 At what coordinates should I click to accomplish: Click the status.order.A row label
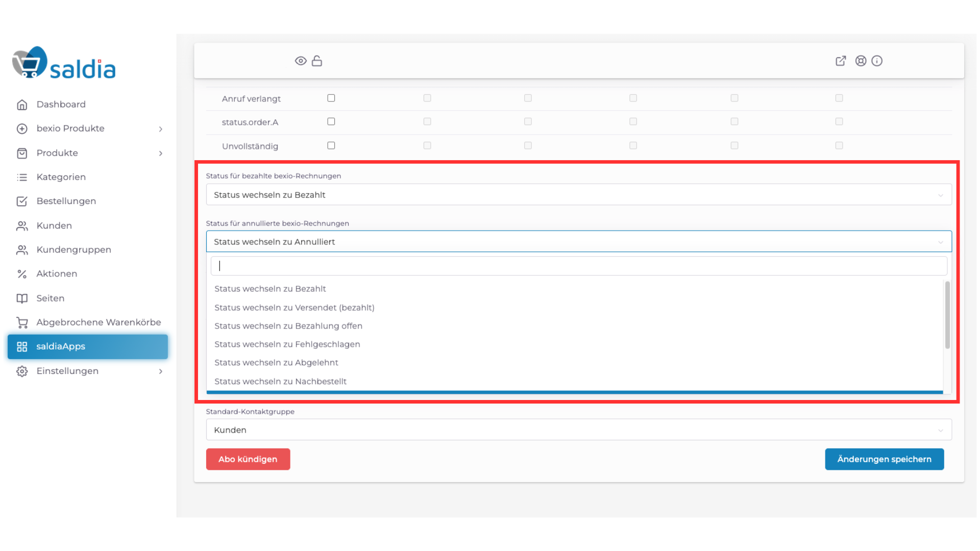(x=250, y=122)
